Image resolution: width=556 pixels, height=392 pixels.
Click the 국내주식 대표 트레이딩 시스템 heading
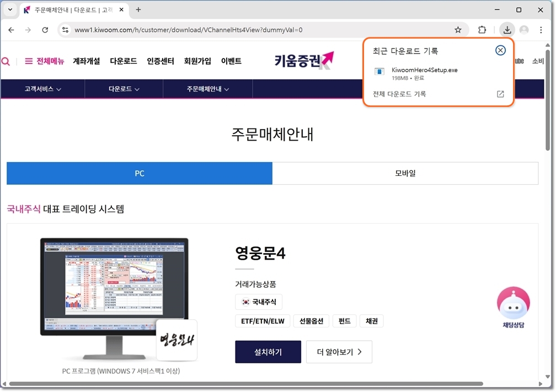[x=65, y=209]
